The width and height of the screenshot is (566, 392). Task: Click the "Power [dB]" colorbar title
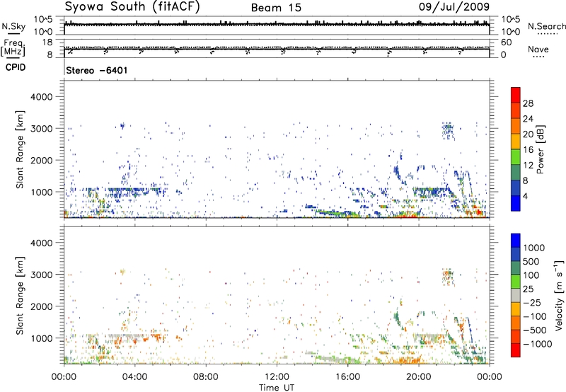pyautogui.click(x=541, y=149)
